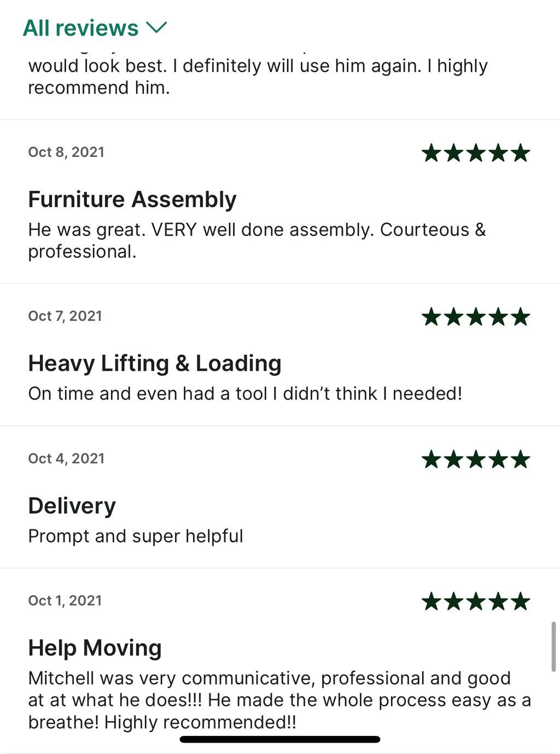This screenshot has height=754, width=560.
Task: Select the Furniture Assembly review title
Action: tap(132, 200)
